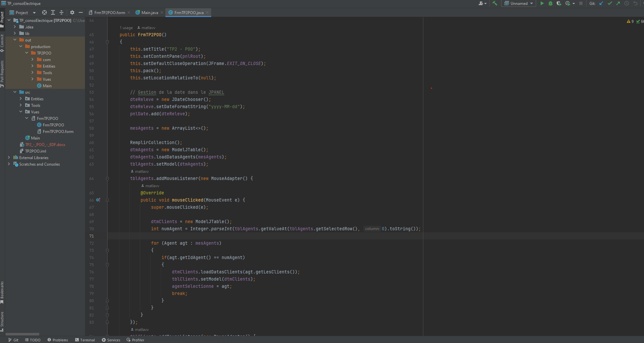Build project using the hammer icon

tap(495, 4)
